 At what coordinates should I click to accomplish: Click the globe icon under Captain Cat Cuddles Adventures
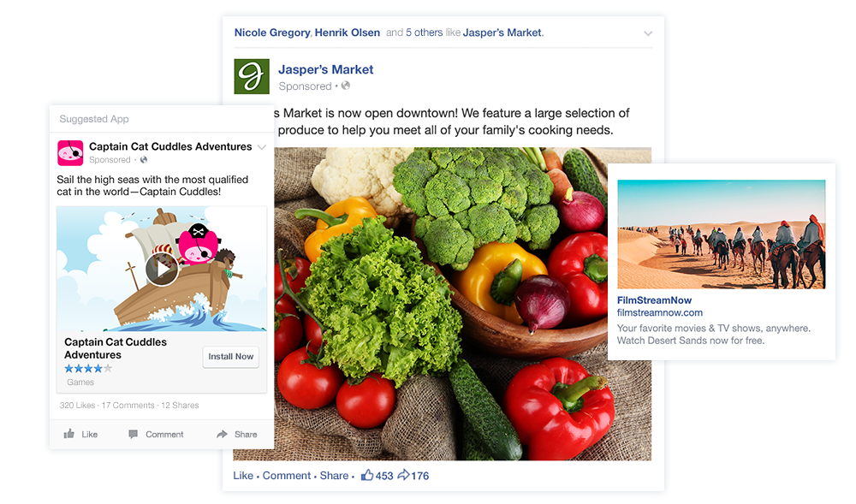coord(144,160)
